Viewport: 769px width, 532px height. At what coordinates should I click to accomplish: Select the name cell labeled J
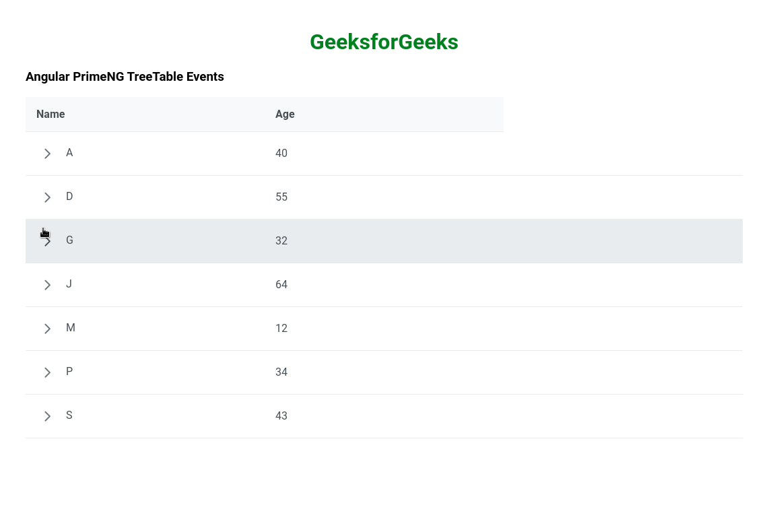pyautogui.click(x=69, y=284)
